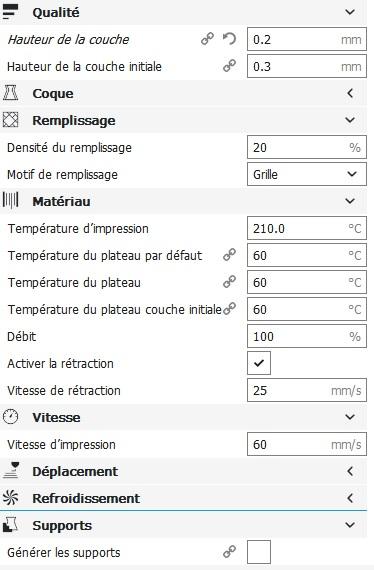Disable the Activer la rétraction checkbox
This screenshot has width=374, height=570.
(x=259, y=363)
